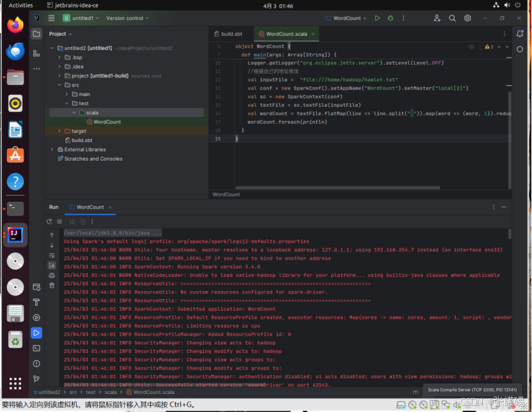This screenshot has width=532, height=412.
Task: Expand External Libraries node
Action: point(52,149)
